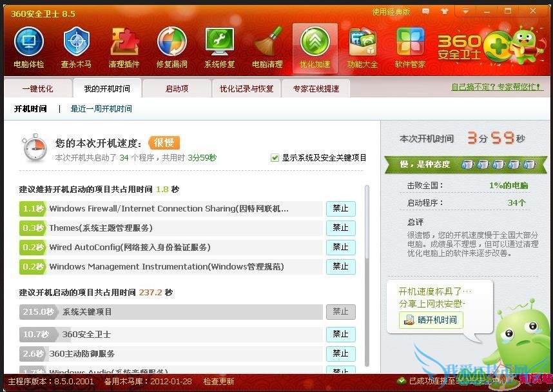
Task: Click 使用经典版 link
Action: coord(391,12)
